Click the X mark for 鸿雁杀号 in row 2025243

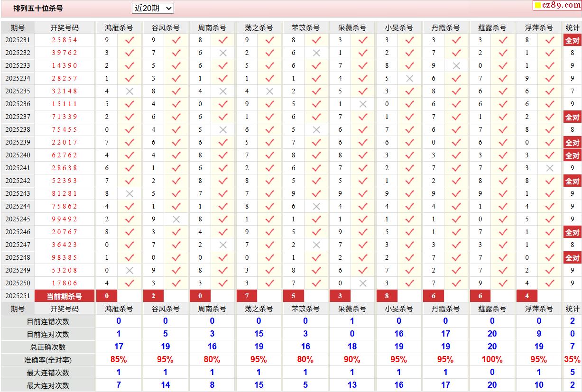click(x=129, y=193)
